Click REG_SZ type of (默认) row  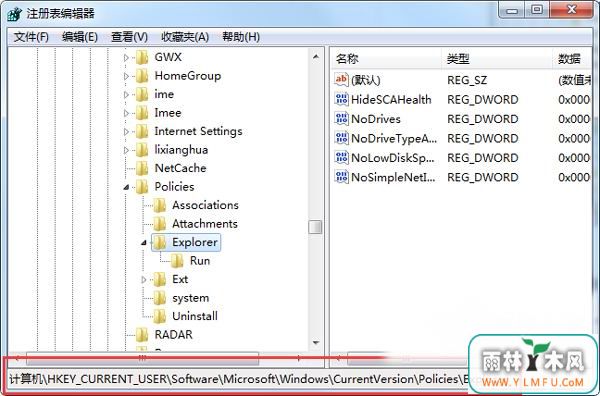coord(467,80)
